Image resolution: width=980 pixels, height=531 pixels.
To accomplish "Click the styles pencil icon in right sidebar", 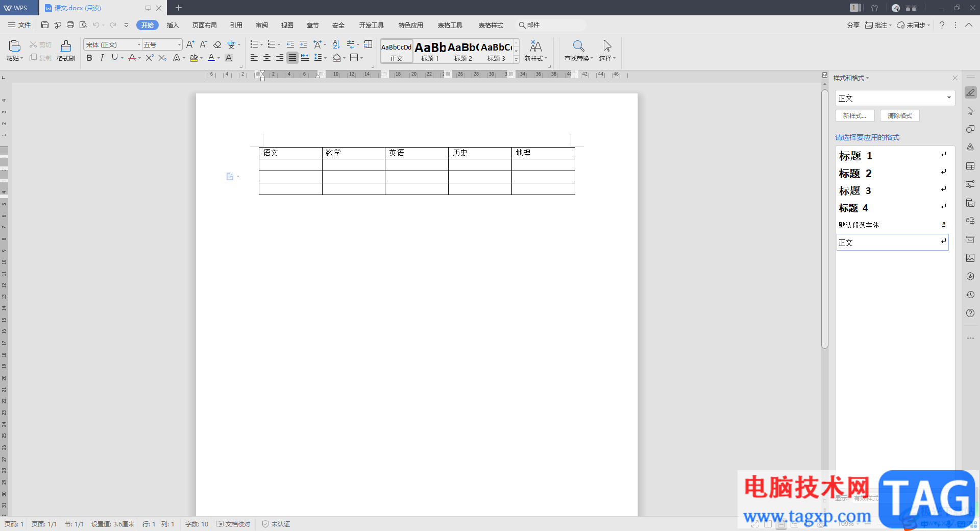I will coord(970,92).
